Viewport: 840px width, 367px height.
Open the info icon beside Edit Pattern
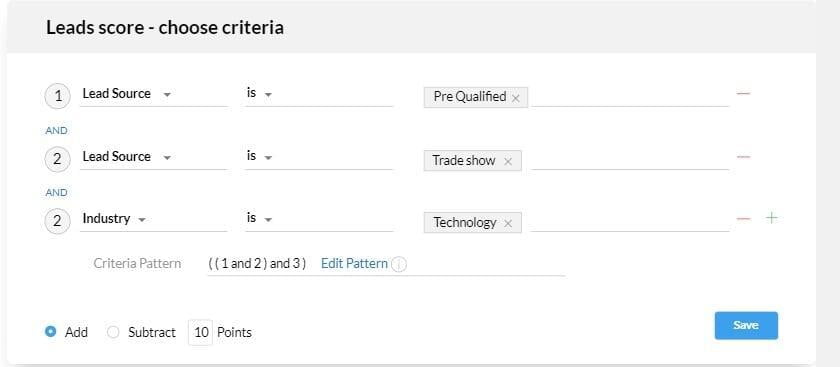tap(398, 264)
